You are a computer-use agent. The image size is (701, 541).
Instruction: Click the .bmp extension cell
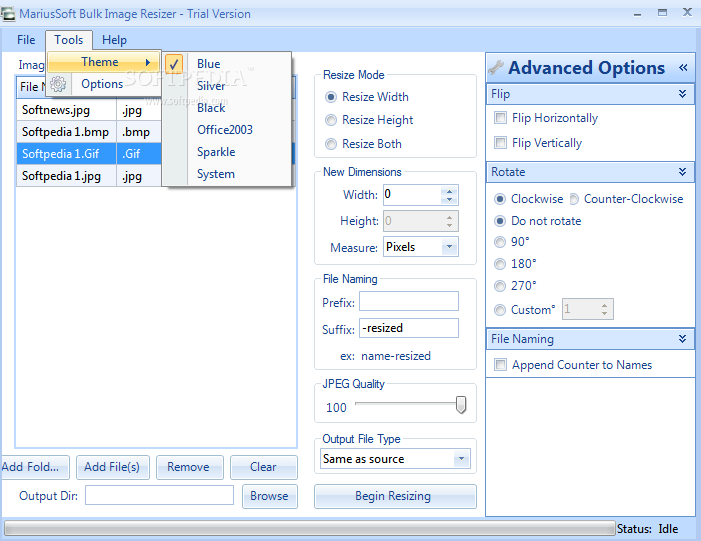[139, 132]
